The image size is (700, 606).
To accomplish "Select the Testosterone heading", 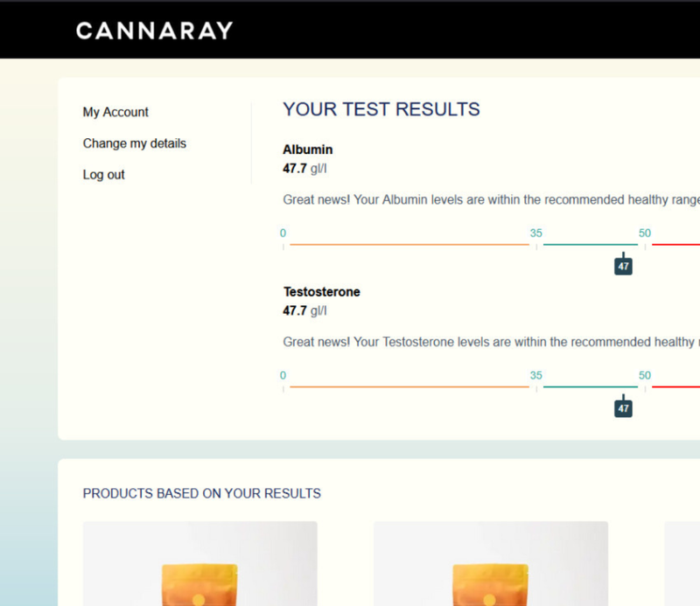I will [x=321, y=291].
